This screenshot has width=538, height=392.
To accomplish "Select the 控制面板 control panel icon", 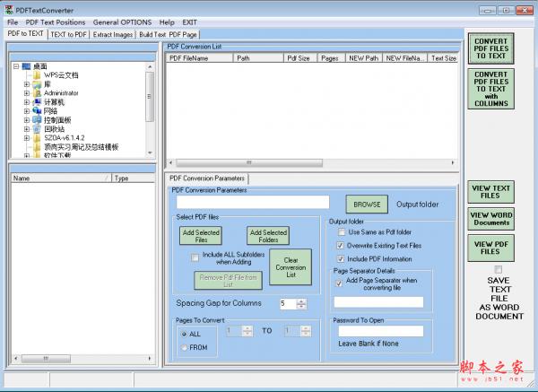I will 37,119.
